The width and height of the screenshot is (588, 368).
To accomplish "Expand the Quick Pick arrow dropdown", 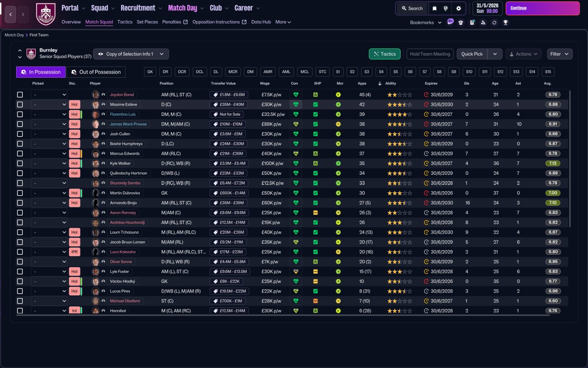I will tap(495, 54).
